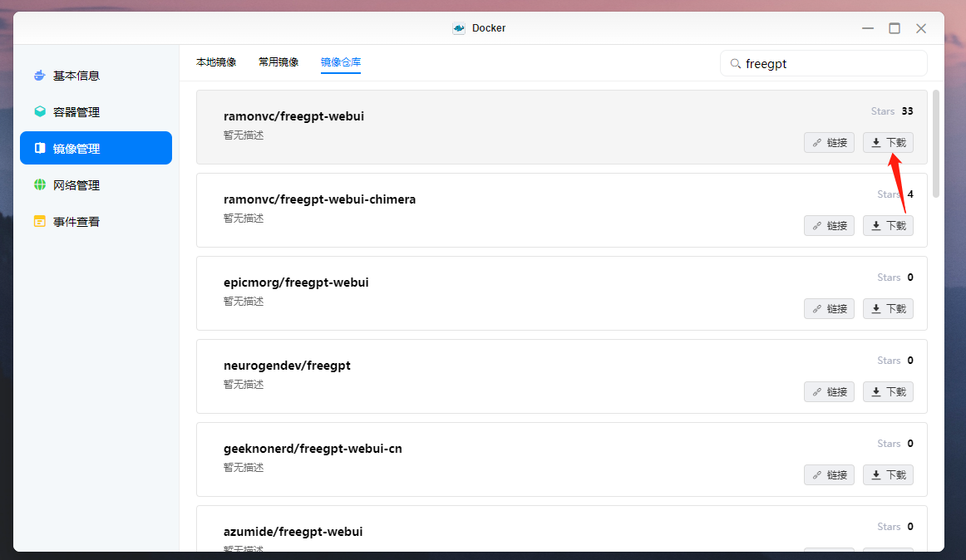Open link for geeknonerd/freegpt-webui-cn

pos(829,475)
